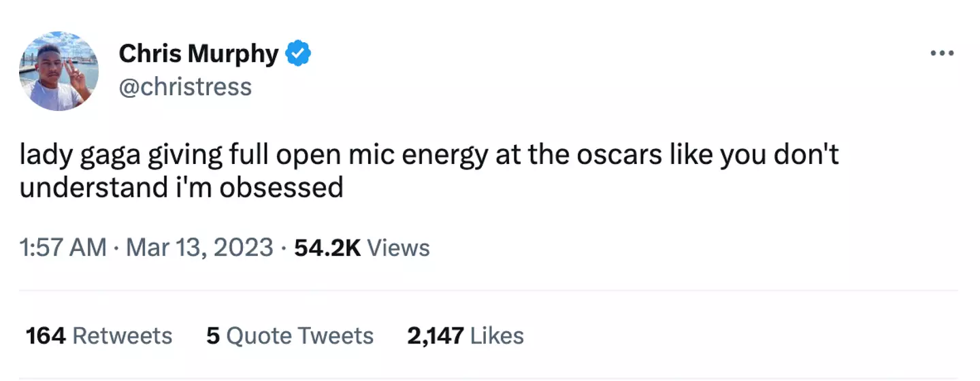
Task: Open Chris Murphy's profile avatar photo
Action: coord(59,71)
